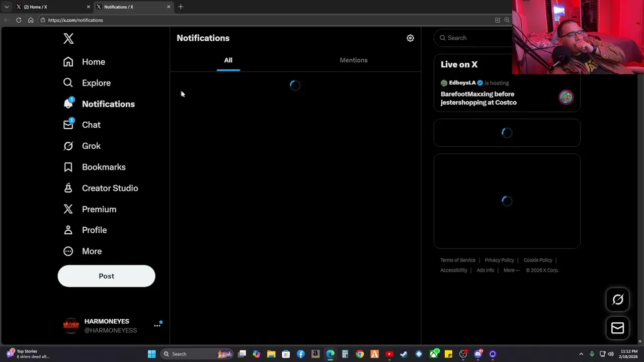The height and width of the screenshot is (362, 644).
Task: Open volume control in system tray
Action: [611, 354]
